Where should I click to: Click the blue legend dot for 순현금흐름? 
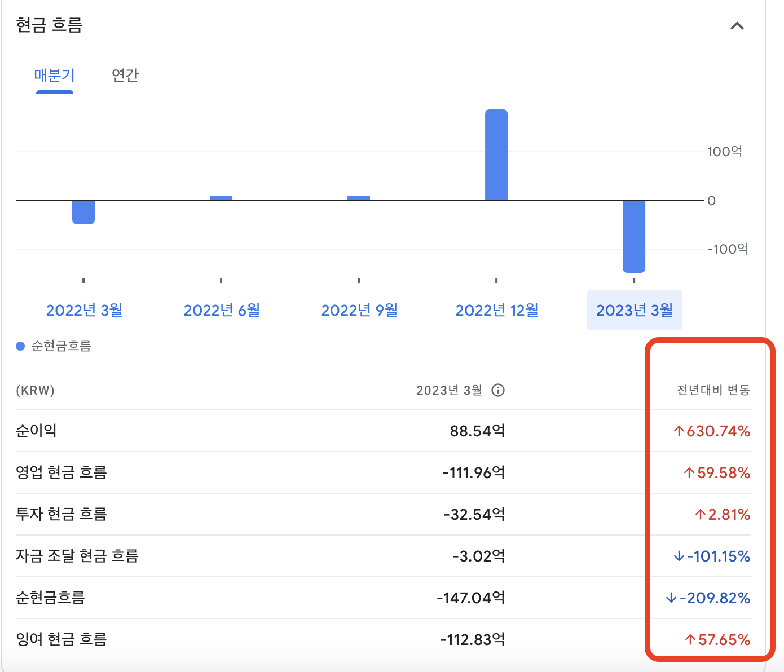click(x=20, y=346)
